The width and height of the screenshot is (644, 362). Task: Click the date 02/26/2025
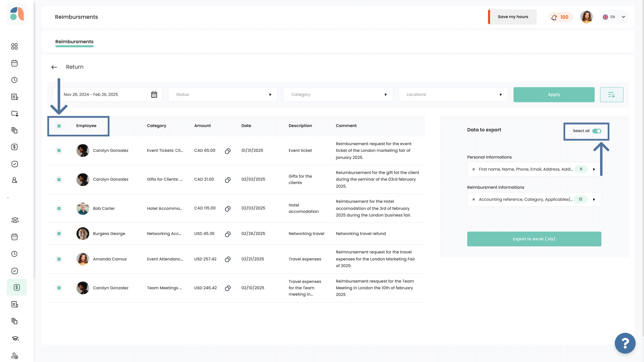click(x=253, y=234)
